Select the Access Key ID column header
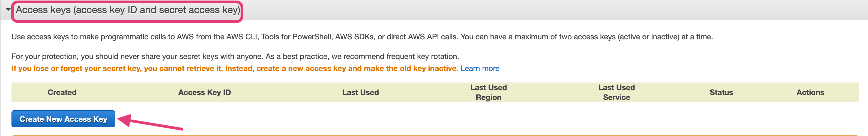The width and height of the screenshot is (868, 136). pyautogui.click(x=204, y=93)
